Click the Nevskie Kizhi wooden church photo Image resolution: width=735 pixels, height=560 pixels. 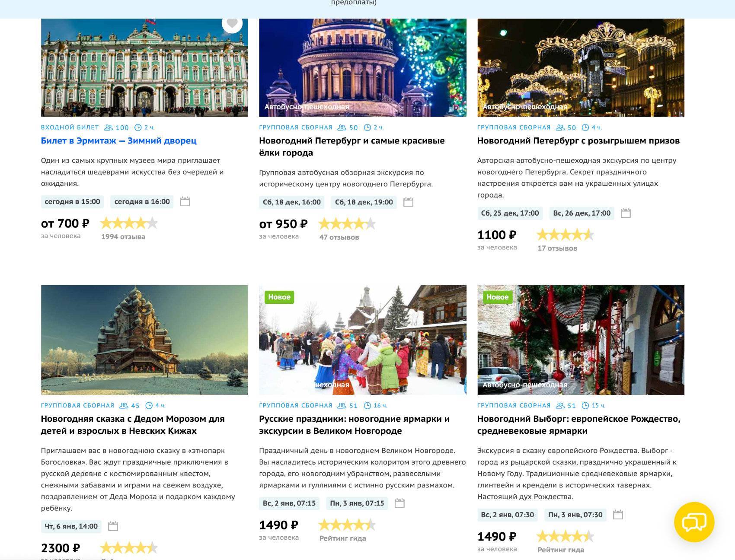tap(144, 340)
